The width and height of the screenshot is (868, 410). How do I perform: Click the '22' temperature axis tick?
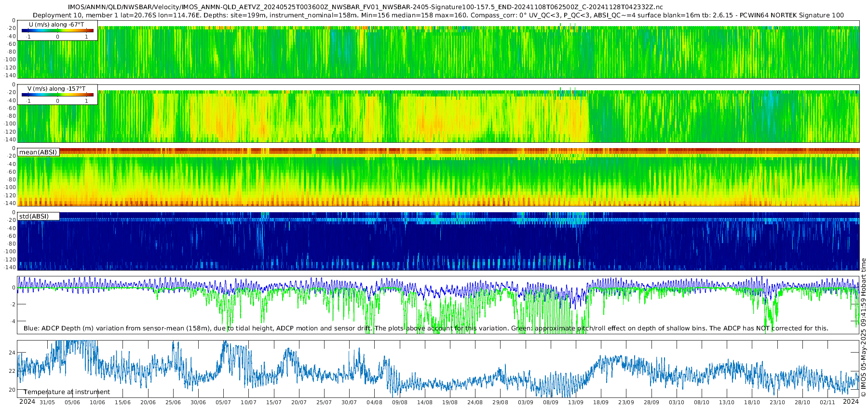tap(12, 371)
